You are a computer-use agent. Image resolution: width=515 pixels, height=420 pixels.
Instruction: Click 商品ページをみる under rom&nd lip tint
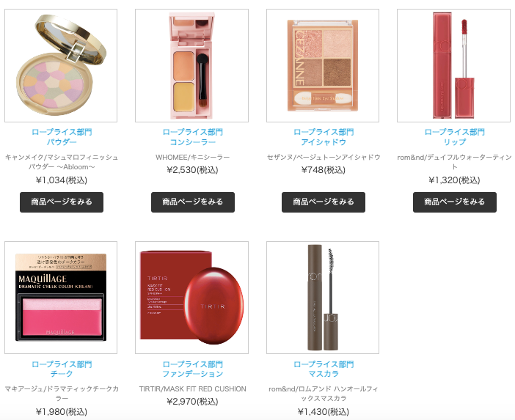coord(455,202)
